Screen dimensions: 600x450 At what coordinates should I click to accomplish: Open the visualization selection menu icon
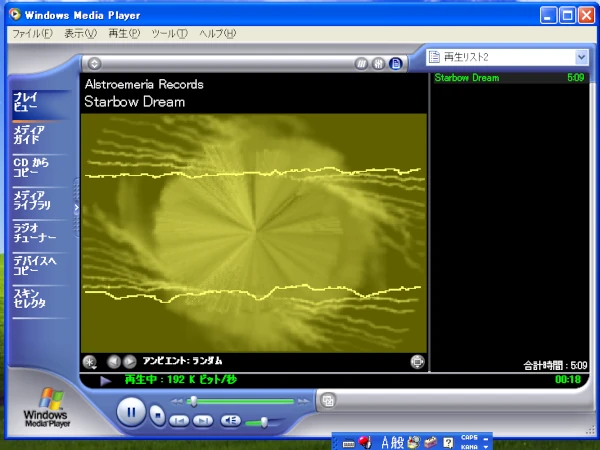pyautogui.click(x=90, y=362)
